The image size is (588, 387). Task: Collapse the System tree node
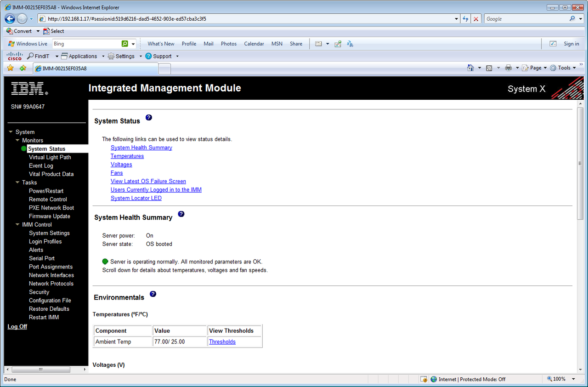pyautogui.click(x=11, y=132)
